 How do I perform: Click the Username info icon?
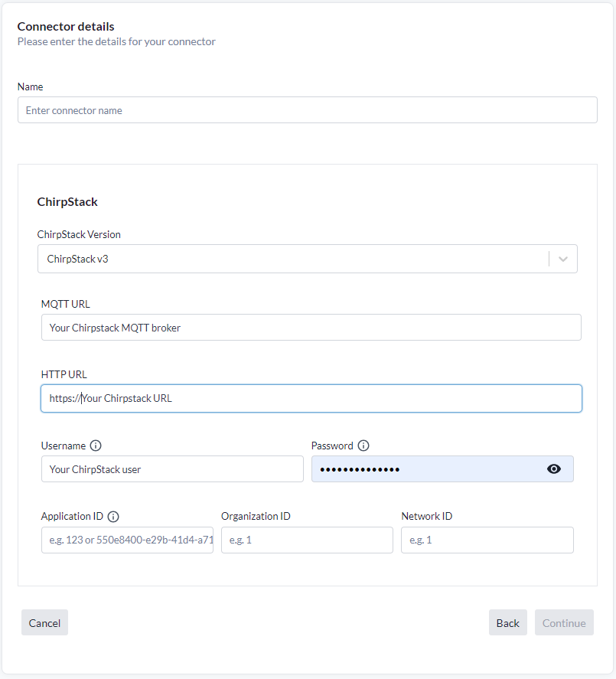[96, 446]
